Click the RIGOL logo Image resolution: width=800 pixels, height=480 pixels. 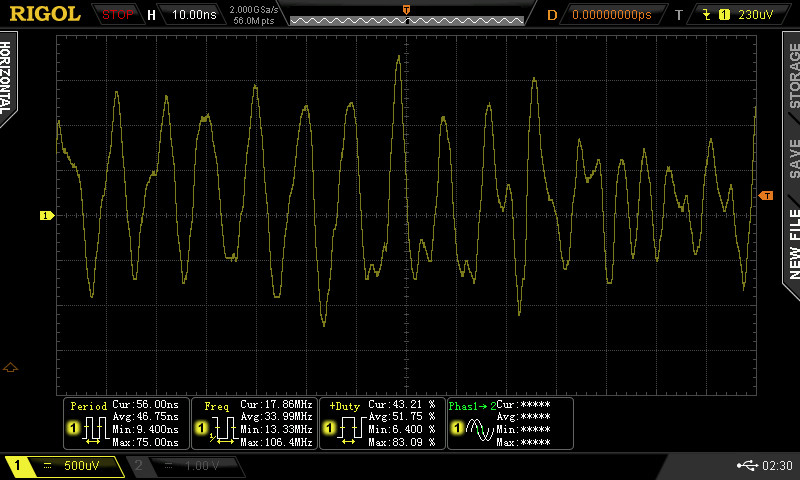[45, 14]
